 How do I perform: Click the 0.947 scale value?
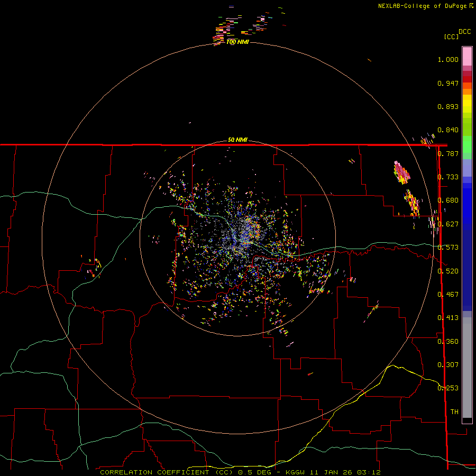tap(448, 83)
